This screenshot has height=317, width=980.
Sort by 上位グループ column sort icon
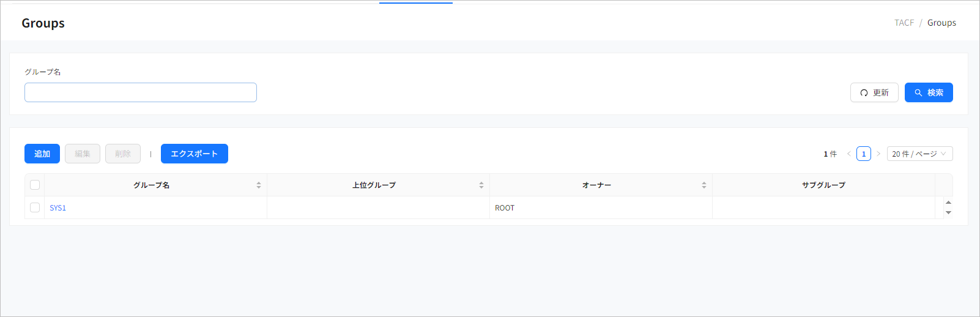pyautogui.click(x=481, y=185)
